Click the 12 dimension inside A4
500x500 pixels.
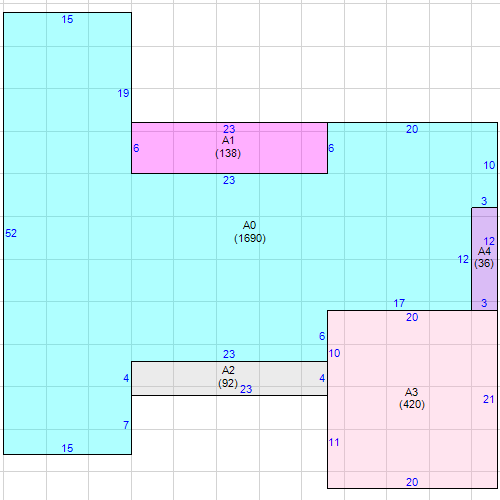click(489, 241)
